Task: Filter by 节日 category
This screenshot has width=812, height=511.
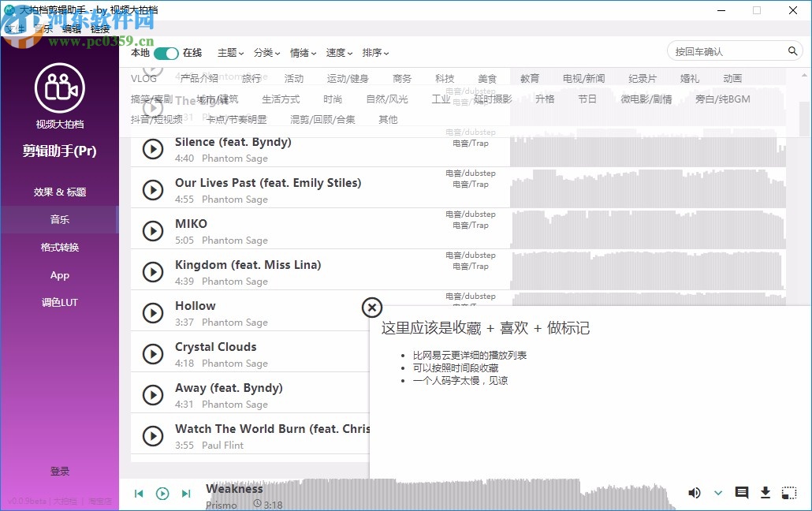Action: (x=587, y=99)
